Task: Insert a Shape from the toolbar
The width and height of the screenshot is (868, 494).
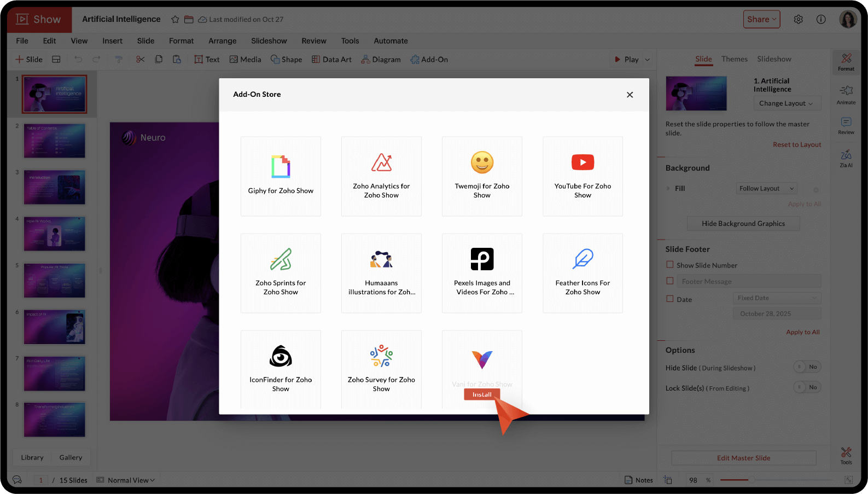Action: (x=286, y=59)
